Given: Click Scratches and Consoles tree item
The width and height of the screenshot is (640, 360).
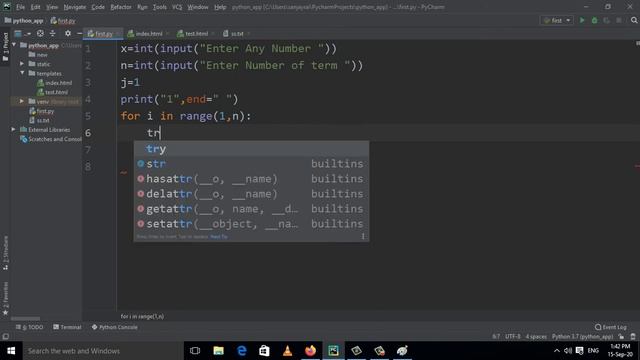Looking at the screenshot, I should pos(51,139).
